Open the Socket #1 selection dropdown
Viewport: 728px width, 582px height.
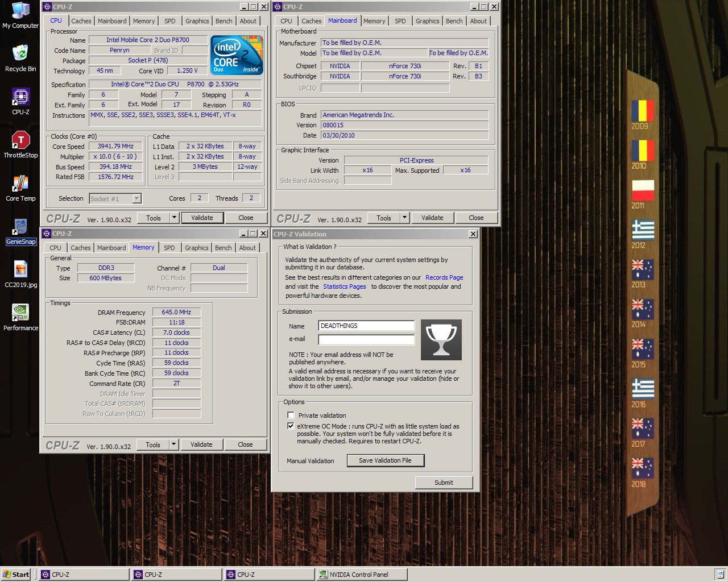coord(136,198)
